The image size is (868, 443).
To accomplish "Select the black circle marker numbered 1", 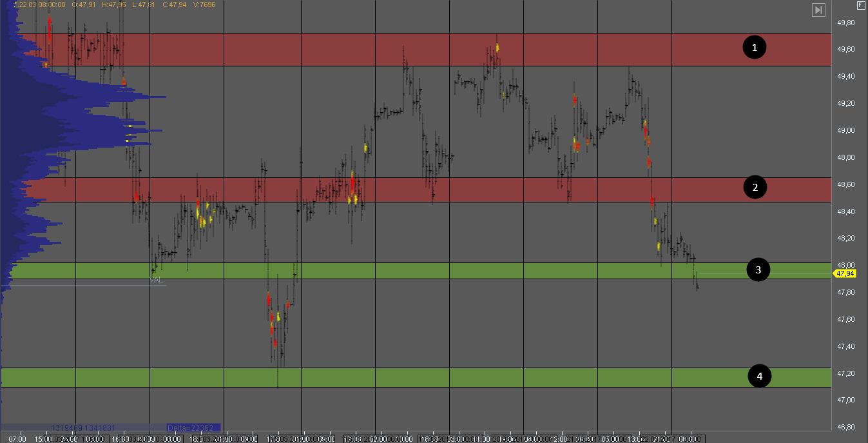I will (755, 47).
